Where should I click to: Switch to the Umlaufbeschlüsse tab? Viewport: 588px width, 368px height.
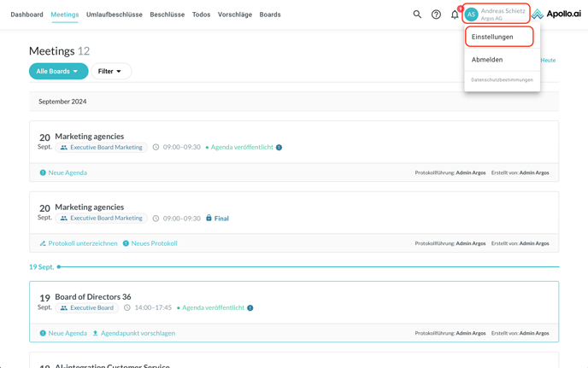pos(115,15)
